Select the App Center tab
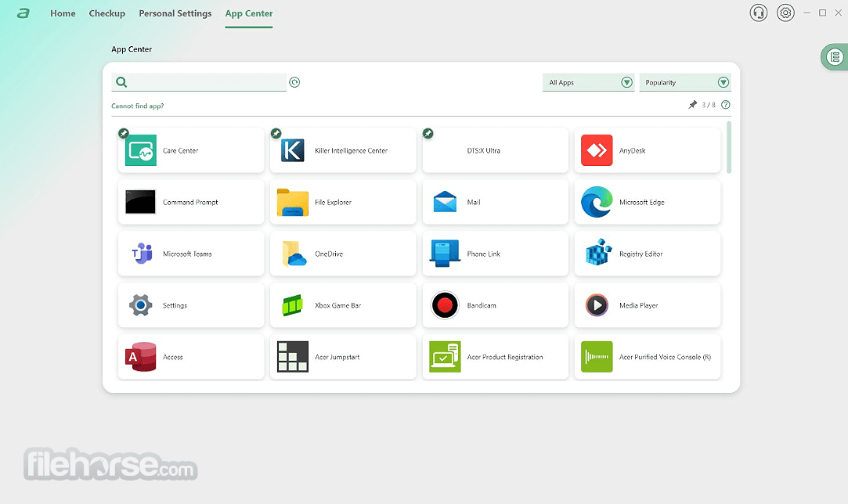Image resolution: width=848 pixels, height=504 pixels. (249, 13)
